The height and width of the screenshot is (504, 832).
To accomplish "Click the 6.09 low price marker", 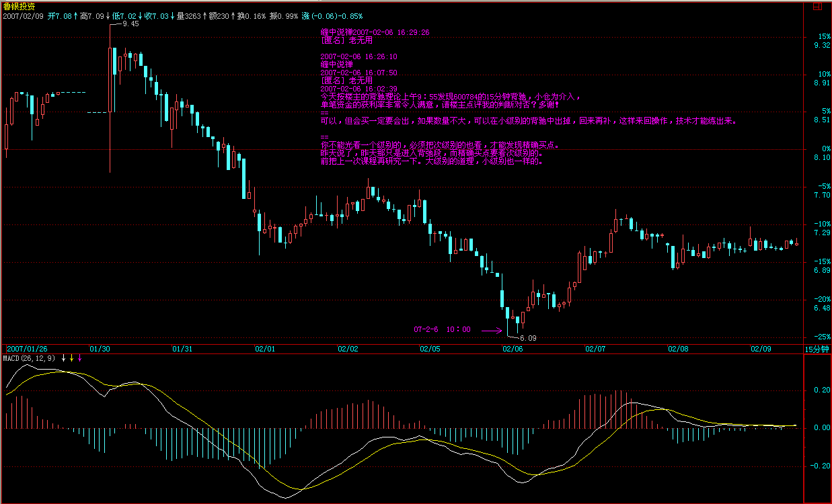I will pos(529,338).
